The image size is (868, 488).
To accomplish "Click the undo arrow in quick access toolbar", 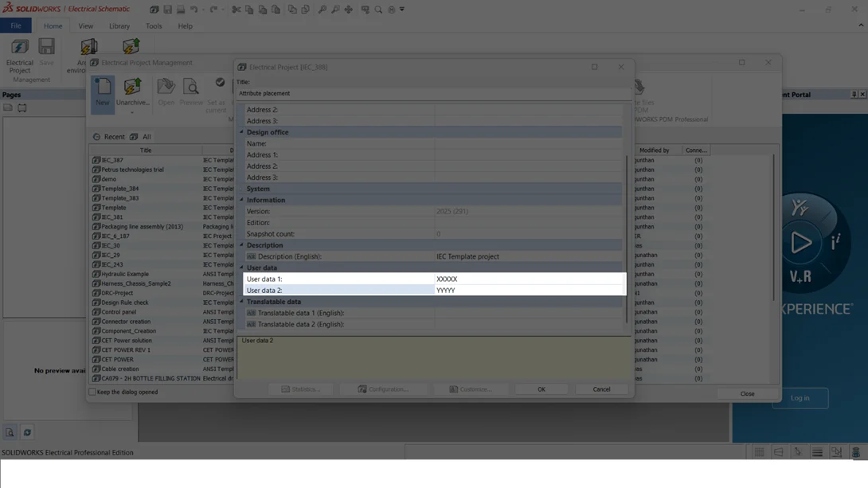I will point(194,10).
